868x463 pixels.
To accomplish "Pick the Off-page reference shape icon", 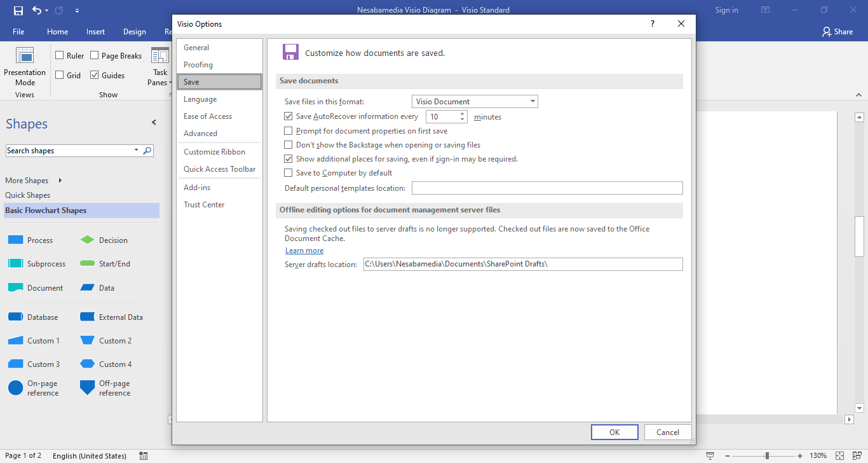I will (87, 387).
